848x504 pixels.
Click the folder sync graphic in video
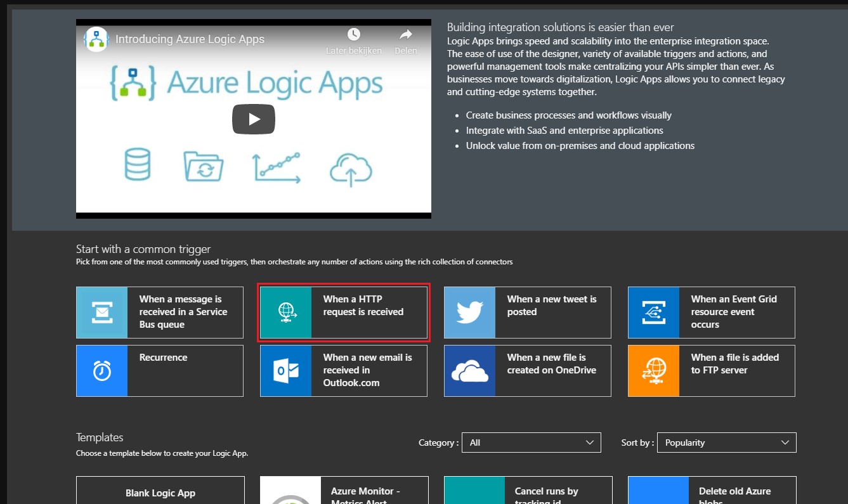point(204,167)
